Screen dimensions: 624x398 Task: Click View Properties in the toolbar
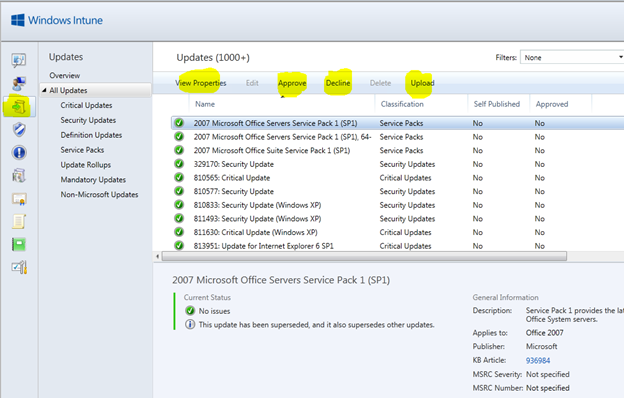201,83
